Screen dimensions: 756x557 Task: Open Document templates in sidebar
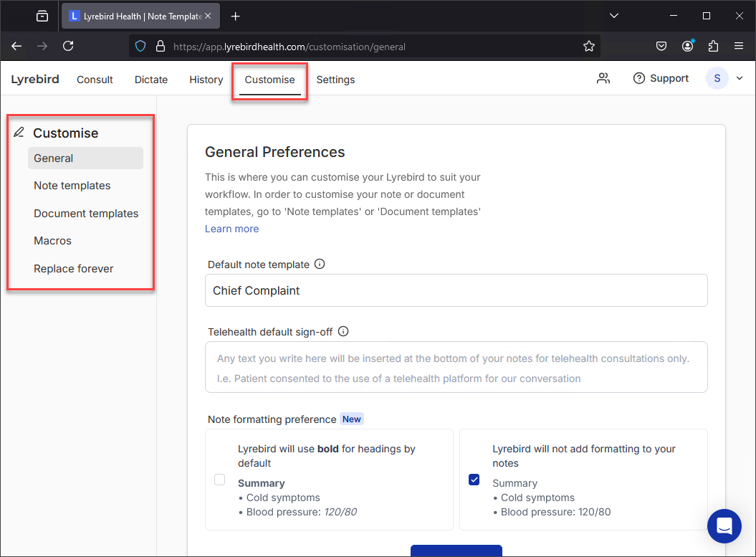tap(86, 213)
